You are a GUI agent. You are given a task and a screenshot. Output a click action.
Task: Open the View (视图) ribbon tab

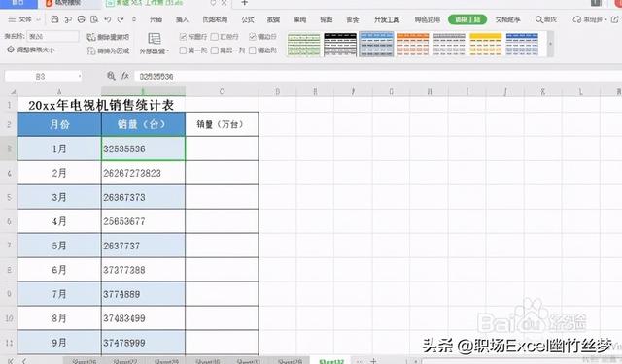pos(327,19)
